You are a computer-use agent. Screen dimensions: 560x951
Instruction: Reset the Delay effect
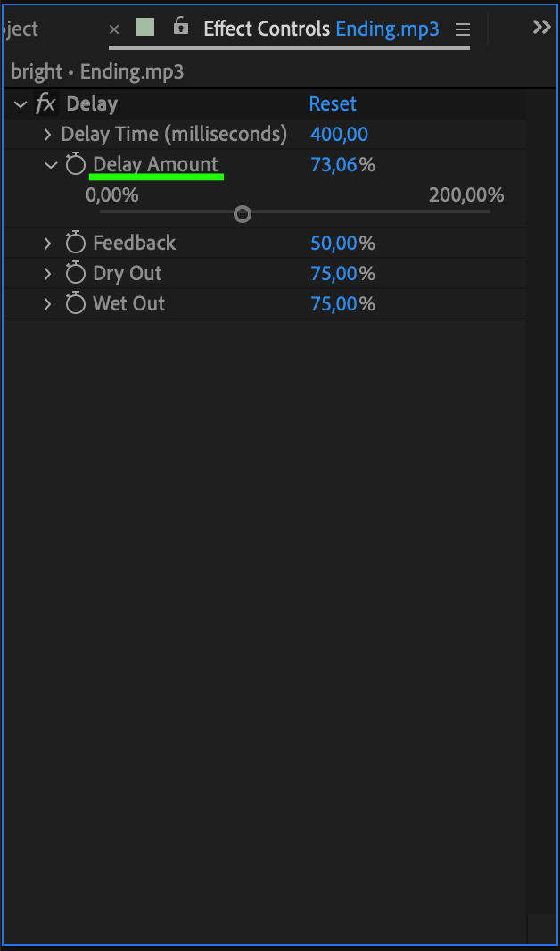tap(333, 104)
